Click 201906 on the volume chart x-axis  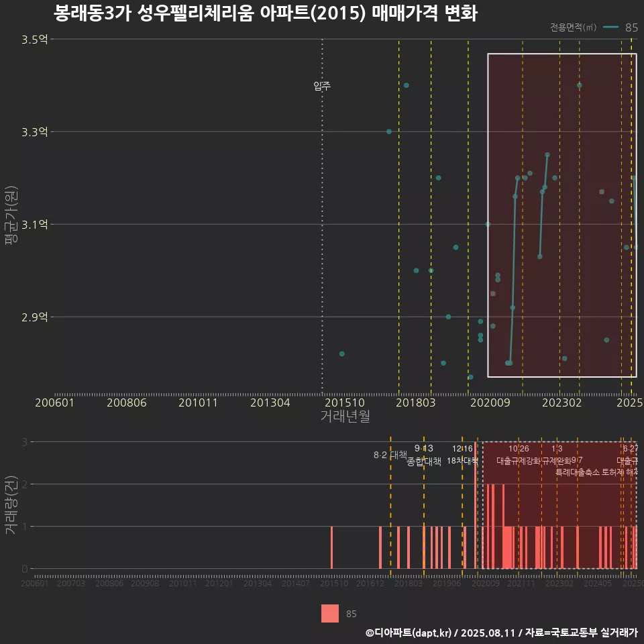coord(447,583)
